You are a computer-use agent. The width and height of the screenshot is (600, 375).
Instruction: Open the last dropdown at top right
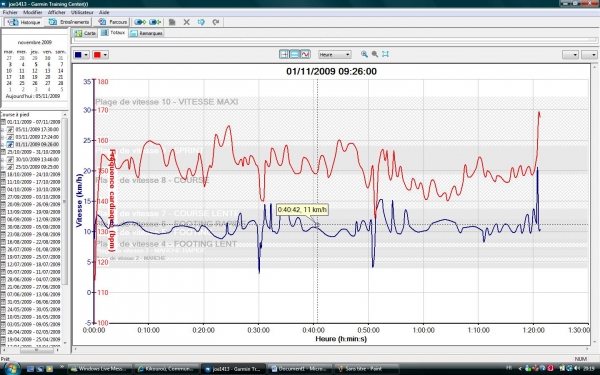point(589,55)
